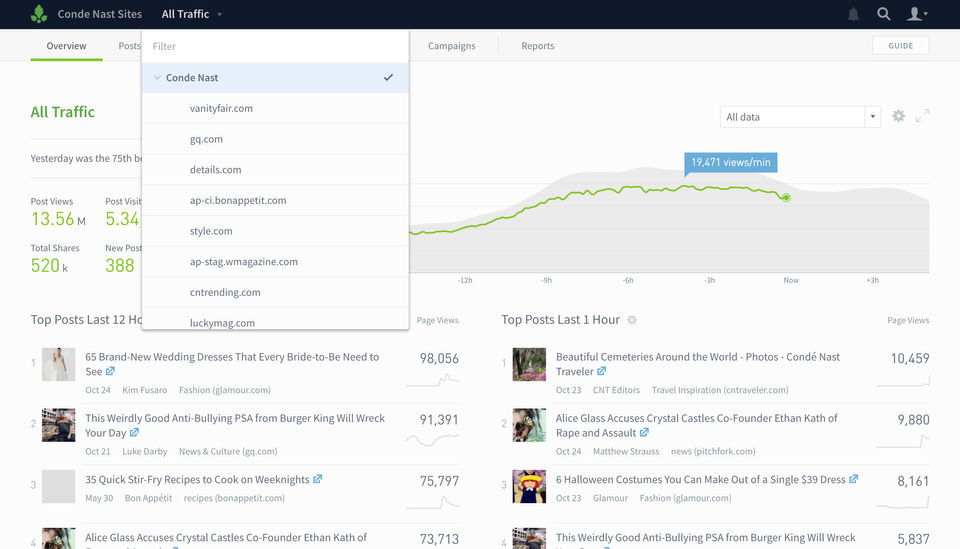Select luckymag.com from site list
This screenshot has height=549, width=960.
click(x=275, y=319)
